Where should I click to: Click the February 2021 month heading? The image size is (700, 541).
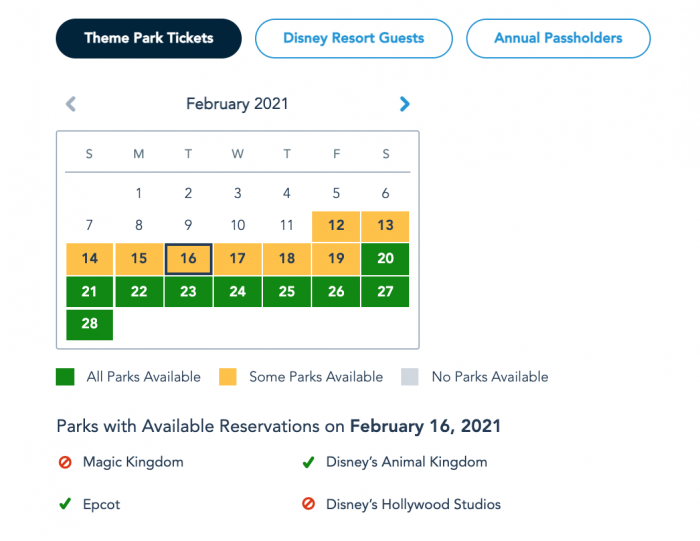[x=238, y=103]
